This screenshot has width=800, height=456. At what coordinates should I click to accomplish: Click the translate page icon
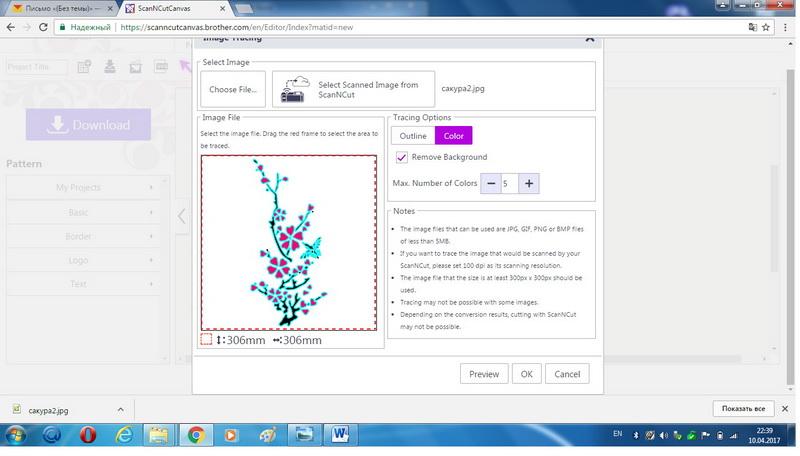coord(753,27)
